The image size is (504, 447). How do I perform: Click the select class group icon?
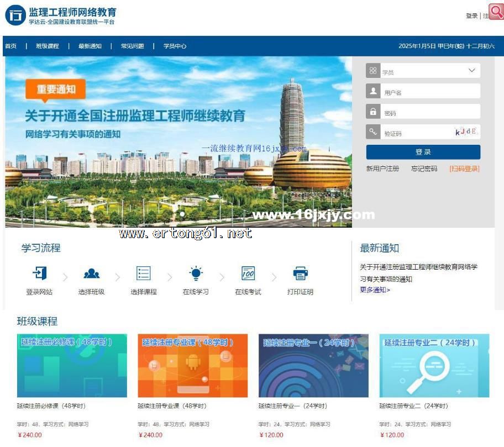(x=91, y=273)
